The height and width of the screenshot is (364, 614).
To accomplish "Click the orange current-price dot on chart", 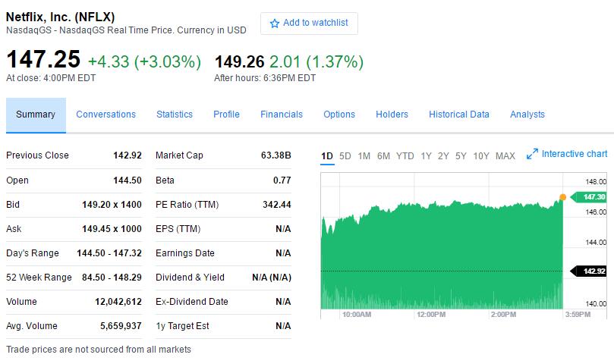I will [562, 197].
